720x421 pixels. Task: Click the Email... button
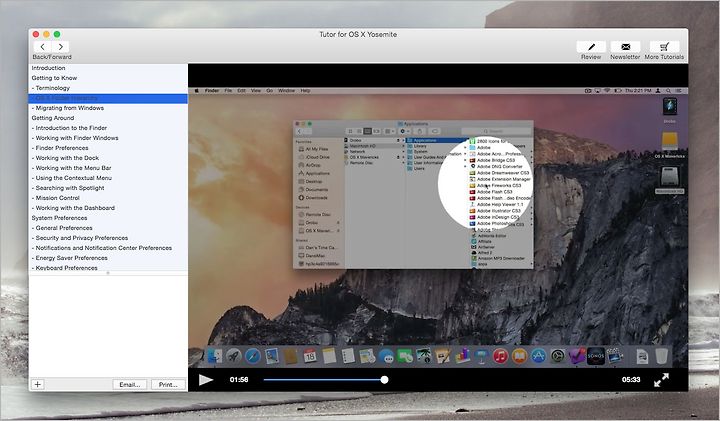pyautogui.click(x=130, y=384)
